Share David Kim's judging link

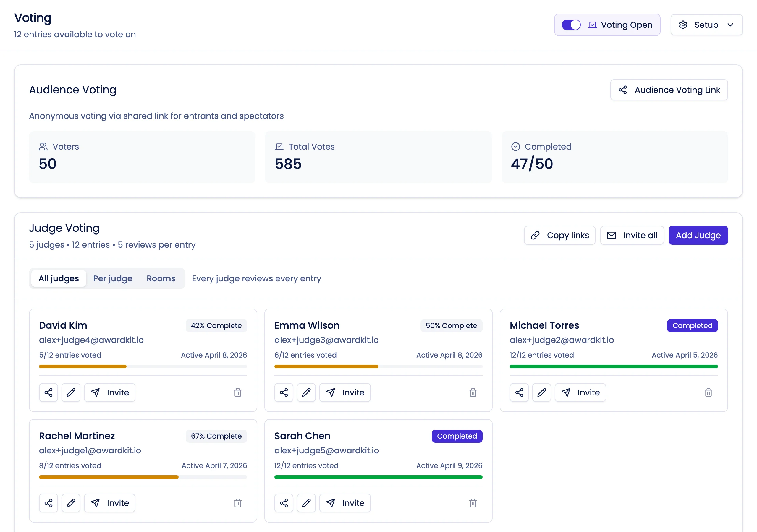(x=48, y=392)
